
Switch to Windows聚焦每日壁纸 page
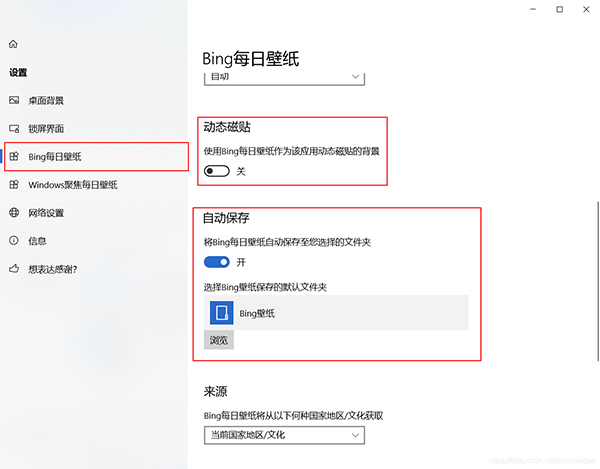click(x=94, y=185)
